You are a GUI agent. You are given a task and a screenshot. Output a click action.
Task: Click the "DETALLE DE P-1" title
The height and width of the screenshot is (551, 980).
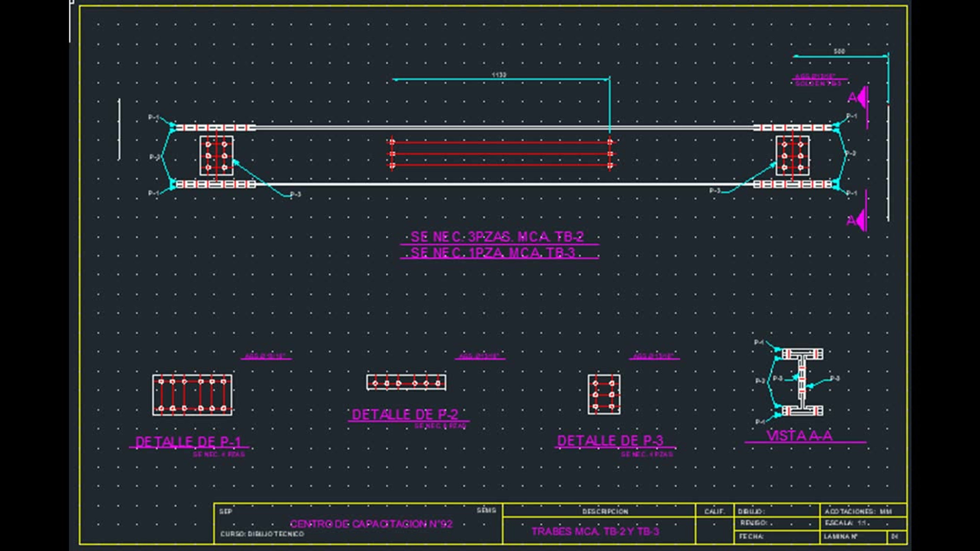[188, 441]
